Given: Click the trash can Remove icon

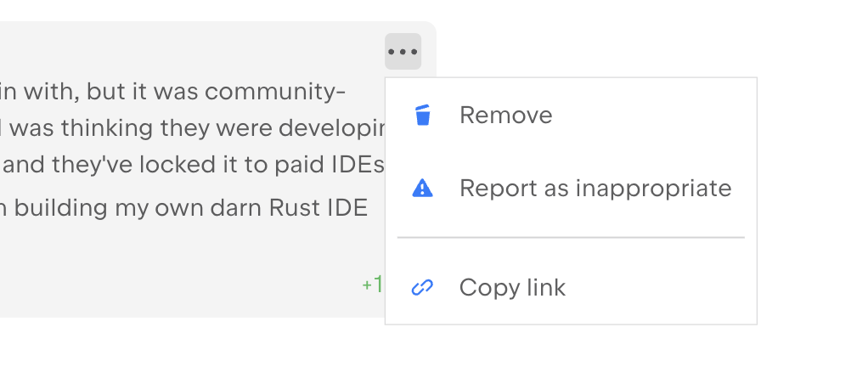Looking at the screenshot, I should [422, 115].
